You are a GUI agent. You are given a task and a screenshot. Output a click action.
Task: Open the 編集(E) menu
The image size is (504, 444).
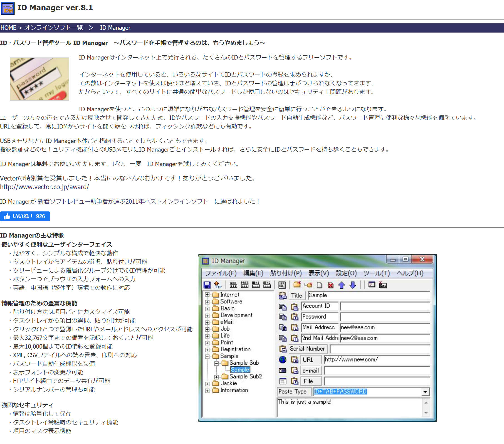click(x=253, y=273)
